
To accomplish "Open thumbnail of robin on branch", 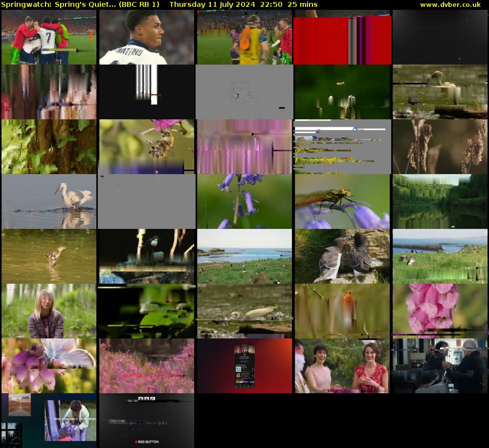I will pyautogui.click(x=342, y=311).
